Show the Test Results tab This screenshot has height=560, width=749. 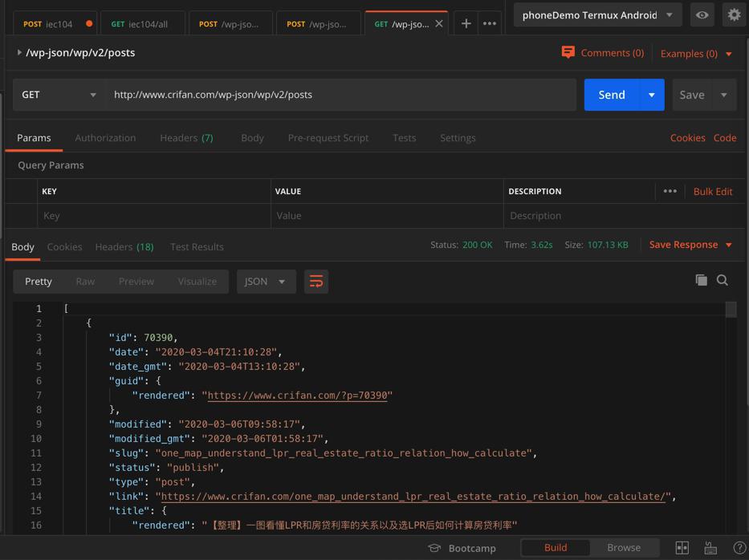click(197, 247)
